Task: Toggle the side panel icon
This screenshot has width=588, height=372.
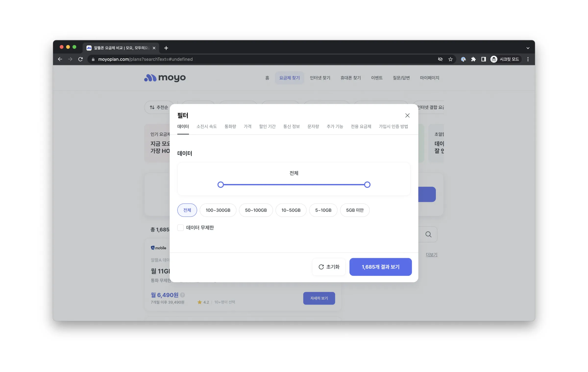Action: [x=483, y=59]
